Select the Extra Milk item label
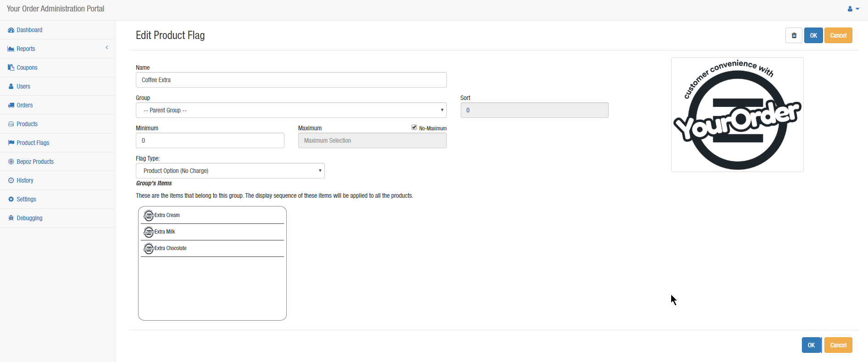This screenshot has height=362, width=868. [x=165, y=232]
